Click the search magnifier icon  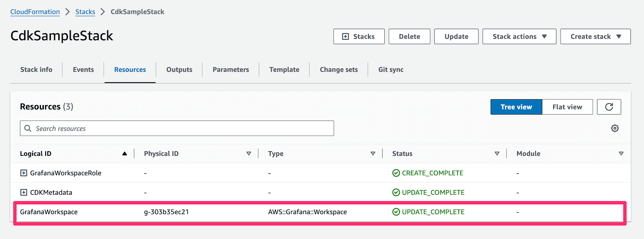[28, 128]
